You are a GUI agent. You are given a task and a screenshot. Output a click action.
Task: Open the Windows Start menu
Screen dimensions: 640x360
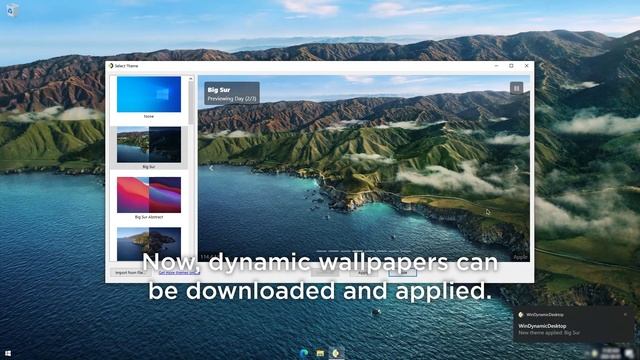point(8,353)
